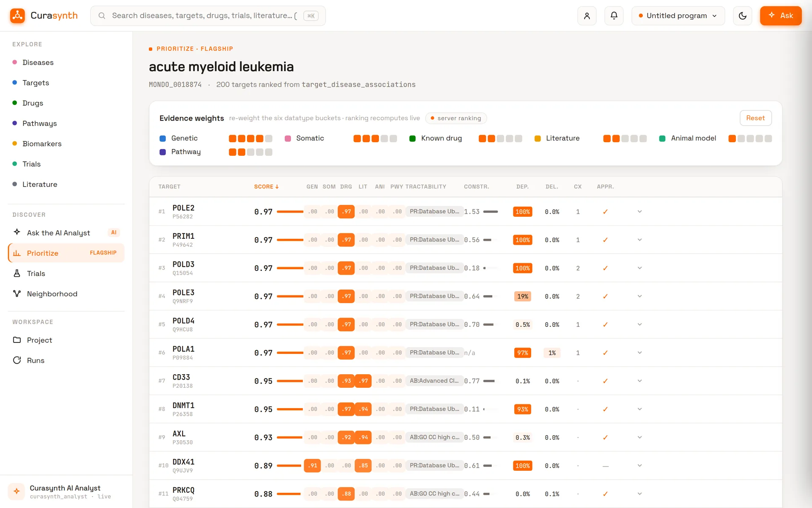Screen dimensions: 812x508
Task: Click the .97 DRG cell for PRIM1
Action: click(346, 240)
